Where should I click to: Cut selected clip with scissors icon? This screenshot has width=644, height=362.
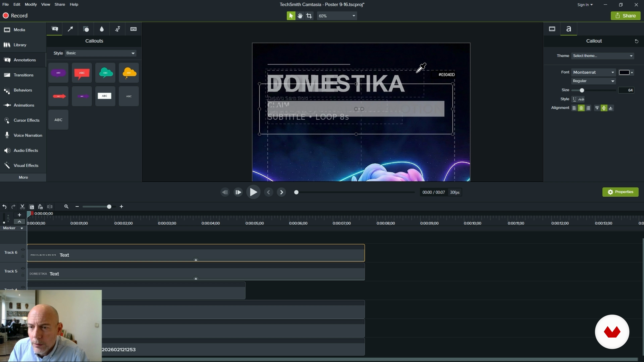[x=22, y=207]
